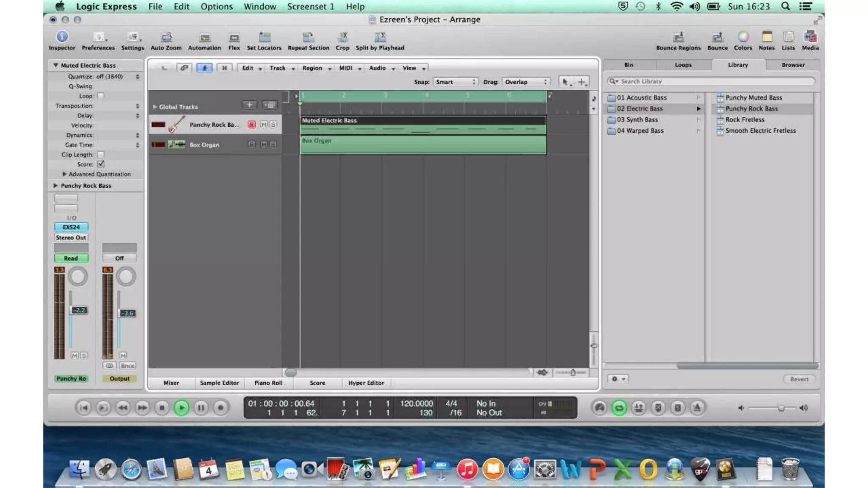Click the Revert button in Library
Image resolution: width=868 pixels, height=488 pixels.
pyautogui.click(x=799, y=379)
